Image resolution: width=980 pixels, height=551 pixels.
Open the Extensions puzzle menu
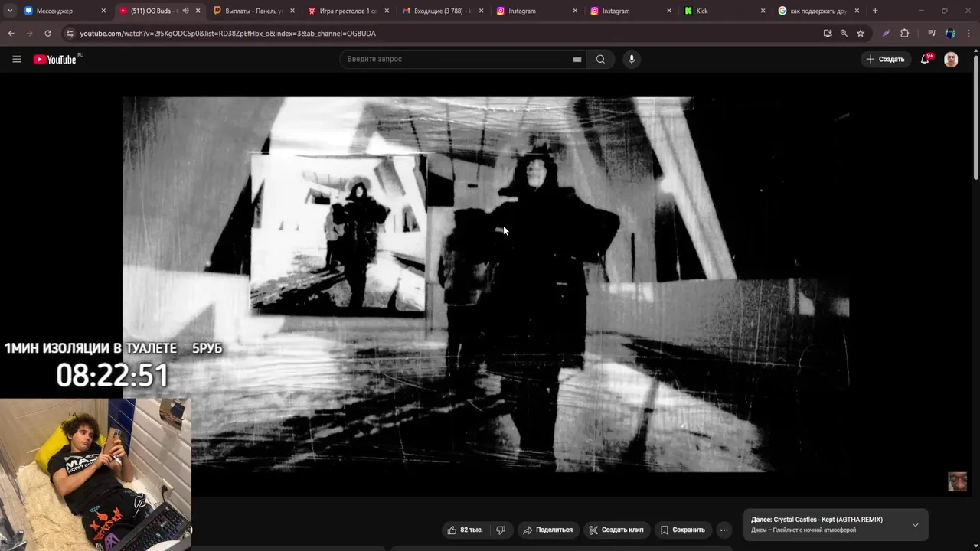click(904, 34)
